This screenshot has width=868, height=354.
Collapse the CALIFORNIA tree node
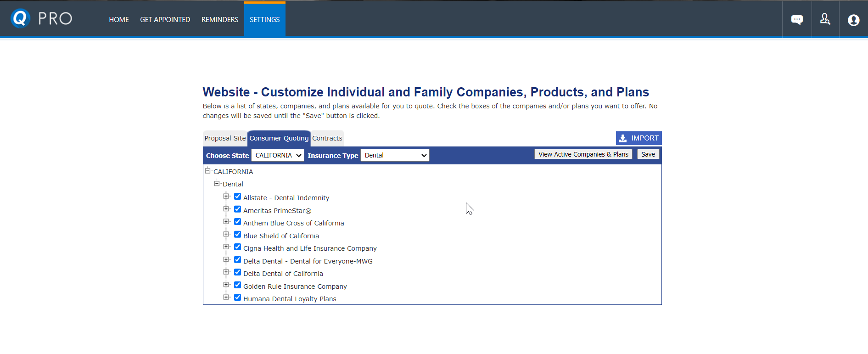[x=207, y=171]
